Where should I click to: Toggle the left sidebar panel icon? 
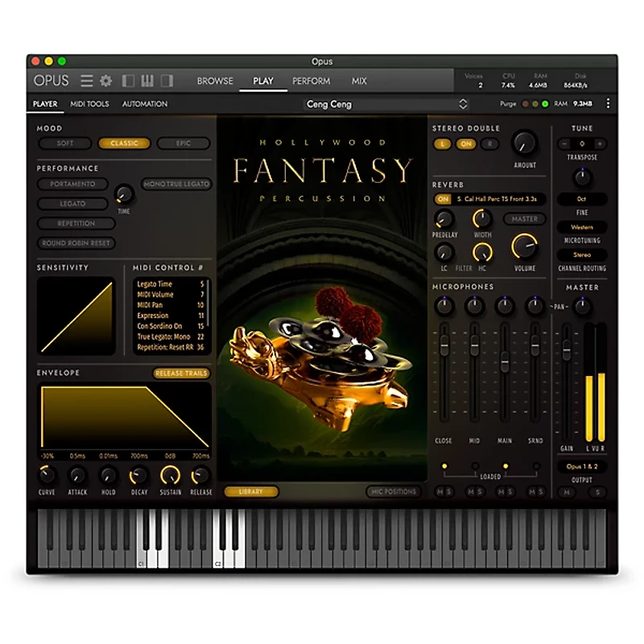click(128, 80)
